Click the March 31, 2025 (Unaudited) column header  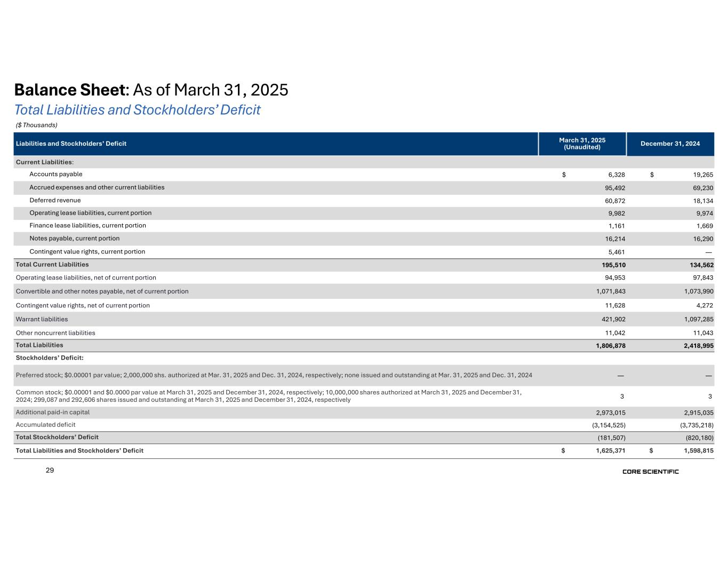[x=582, y=144]
